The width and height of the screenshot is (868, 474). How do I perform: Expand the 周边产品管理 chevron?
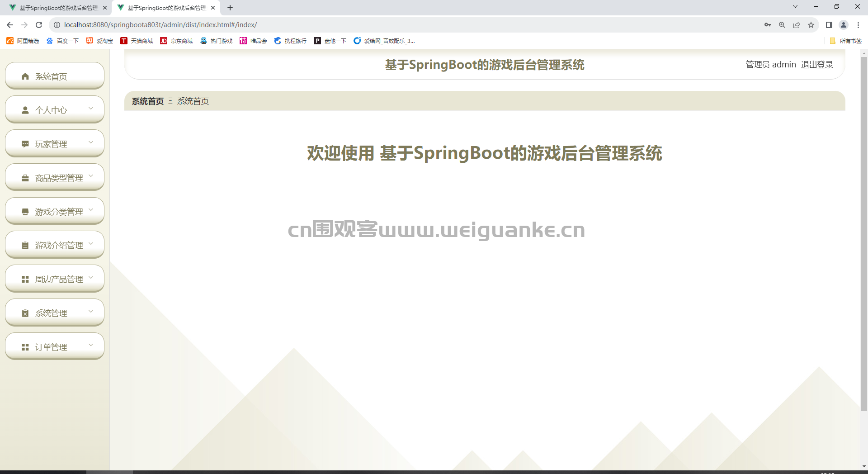click(91, 277)
